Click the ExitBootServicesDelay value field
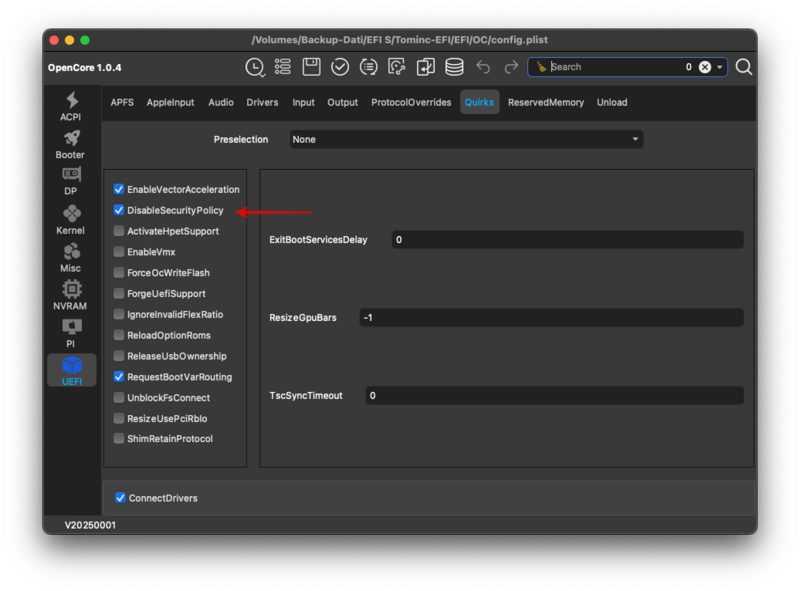 [567, 240]
